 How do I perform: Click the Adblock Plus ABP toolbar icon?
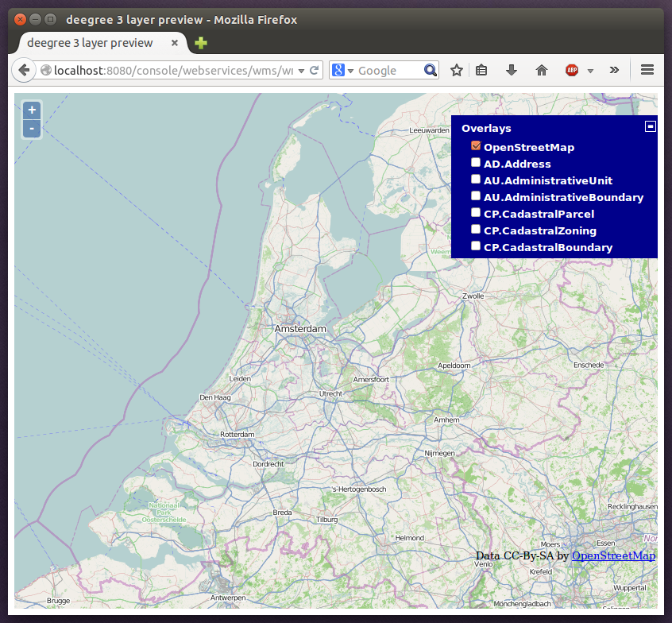[571, 70]
